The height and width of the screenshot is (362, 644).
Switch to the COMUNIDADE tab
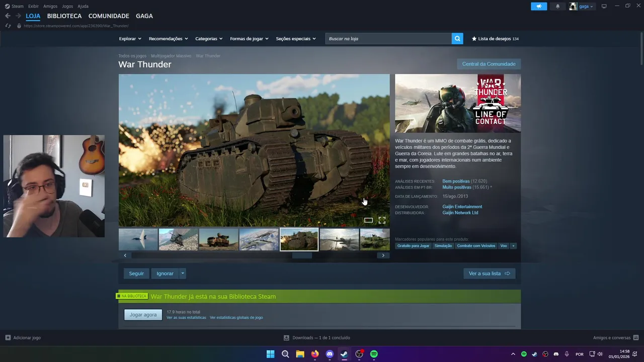point(109,16)
